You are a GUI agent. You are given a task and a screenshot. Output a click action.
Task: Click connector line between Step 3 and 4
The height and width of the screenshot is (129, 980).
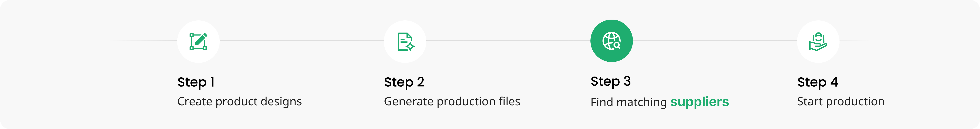(x=715, y=41)
